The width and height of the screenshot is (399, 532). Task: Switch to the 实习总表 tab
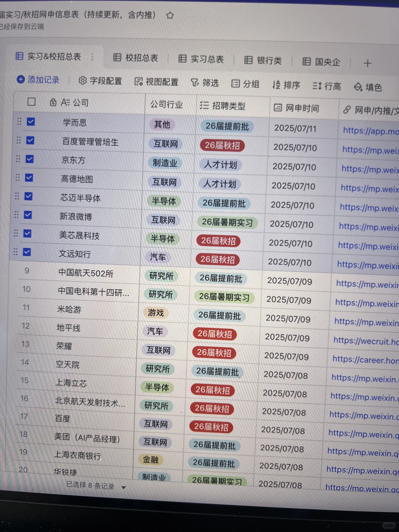201,59
